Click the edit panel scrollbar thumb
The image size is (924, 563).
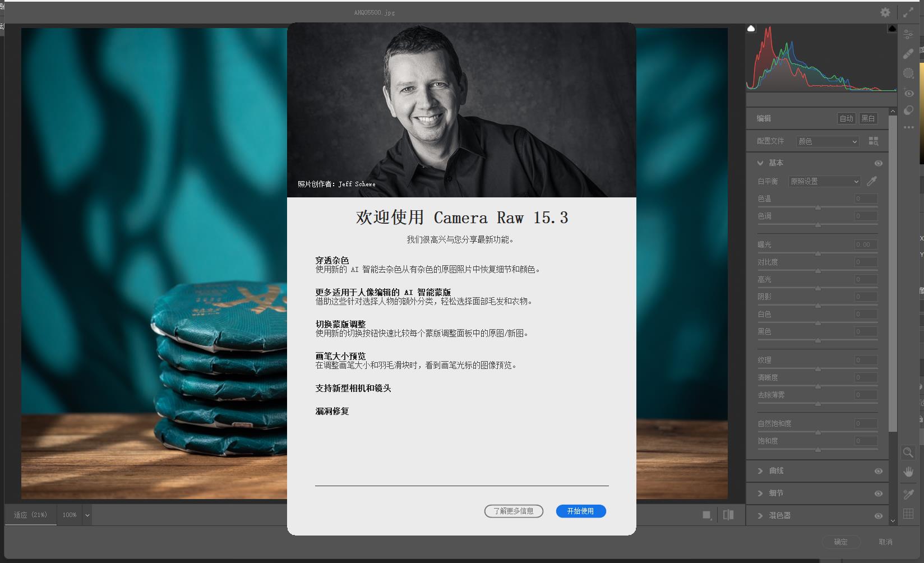click(893, 274)
